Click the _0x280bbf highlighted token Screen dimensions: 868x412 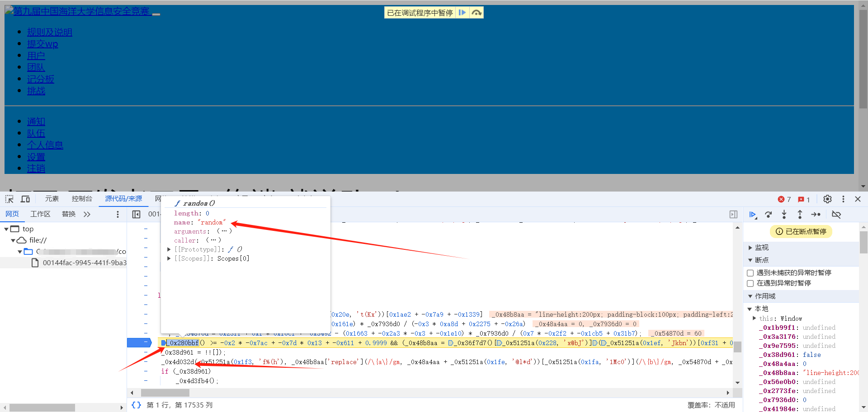183,343
